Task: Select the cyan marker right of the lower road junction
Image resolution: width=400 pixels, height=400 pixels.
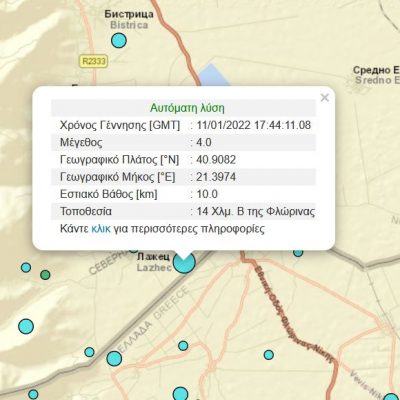Action: click(x=269, y=355)
